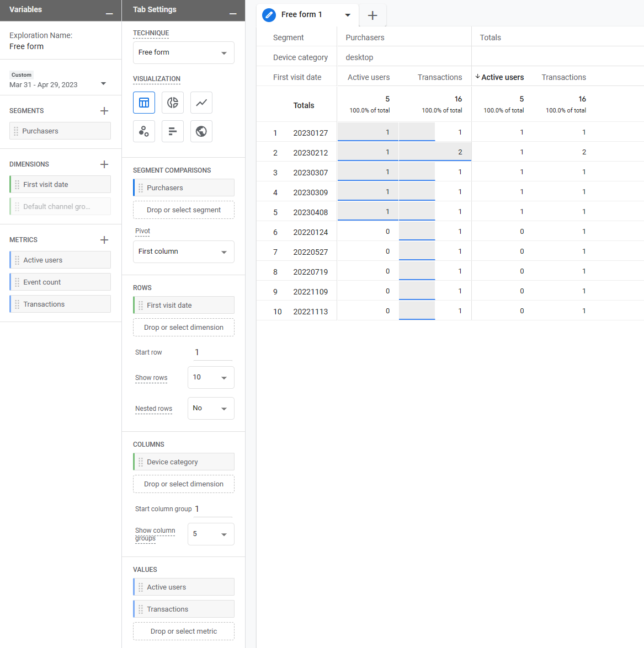Click the desktop Transactions cell for 20230212
This screenshot has width=644, height=648.
pyautogui.click(x=435, y=152)
